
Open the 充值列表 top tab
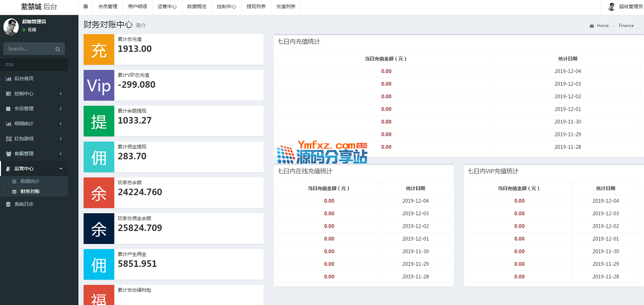pos(286,7)
